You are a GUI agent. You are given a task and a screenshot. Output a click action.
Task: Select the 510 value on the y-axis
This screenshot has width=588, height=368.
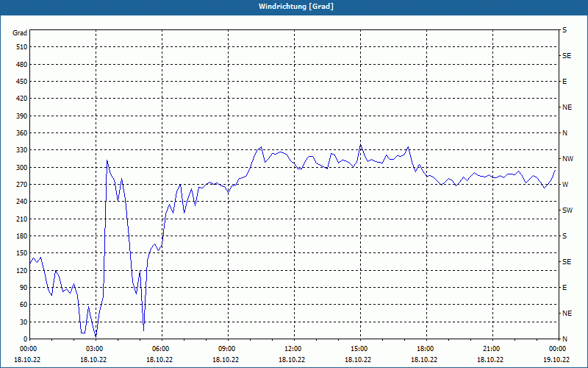tap(22, 47)
